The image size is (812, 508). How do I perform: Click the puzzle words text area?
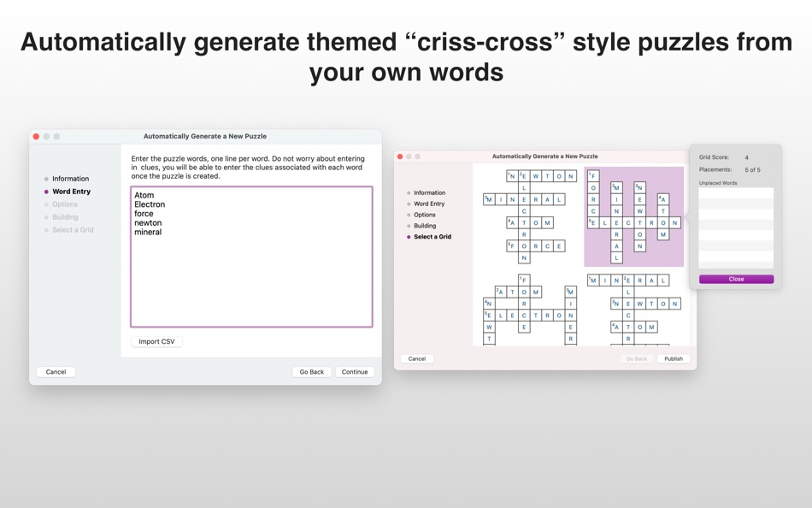(250, 257)
